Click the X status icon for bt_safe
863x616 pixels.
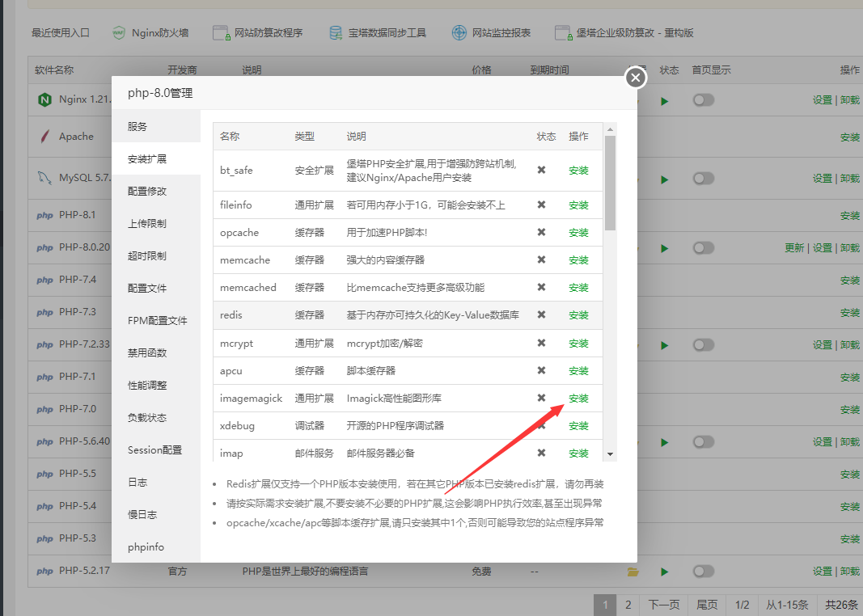pyautogui.click(x=542, y=170)
